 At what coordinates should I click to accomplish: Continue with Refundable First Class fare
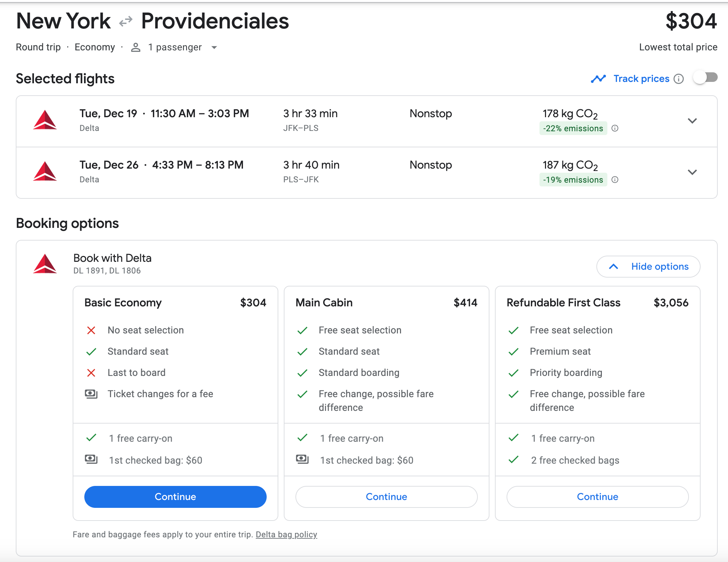[x=597, y=497]
